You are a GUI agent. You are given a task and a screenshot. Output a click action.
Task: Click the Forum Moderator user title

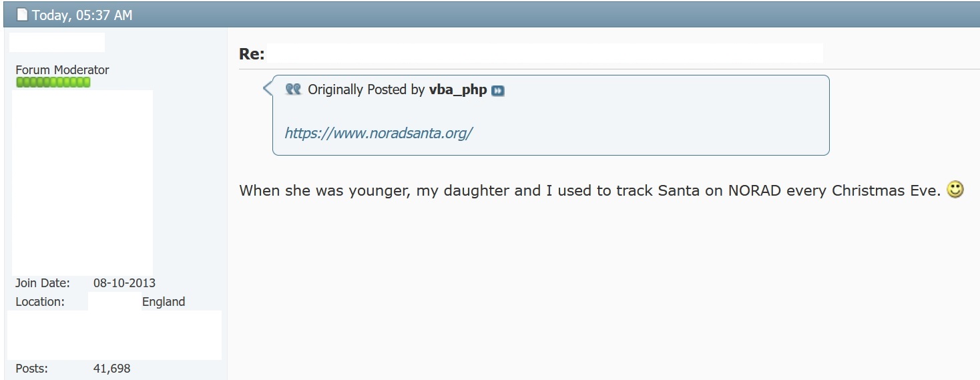pos(62,69)
